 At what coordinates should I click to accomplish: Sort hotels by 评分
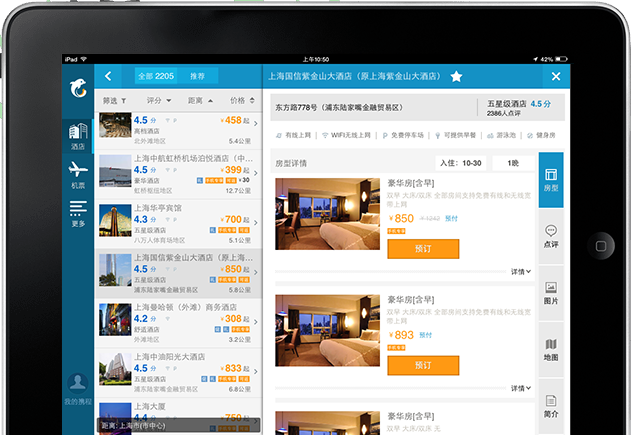159,101
